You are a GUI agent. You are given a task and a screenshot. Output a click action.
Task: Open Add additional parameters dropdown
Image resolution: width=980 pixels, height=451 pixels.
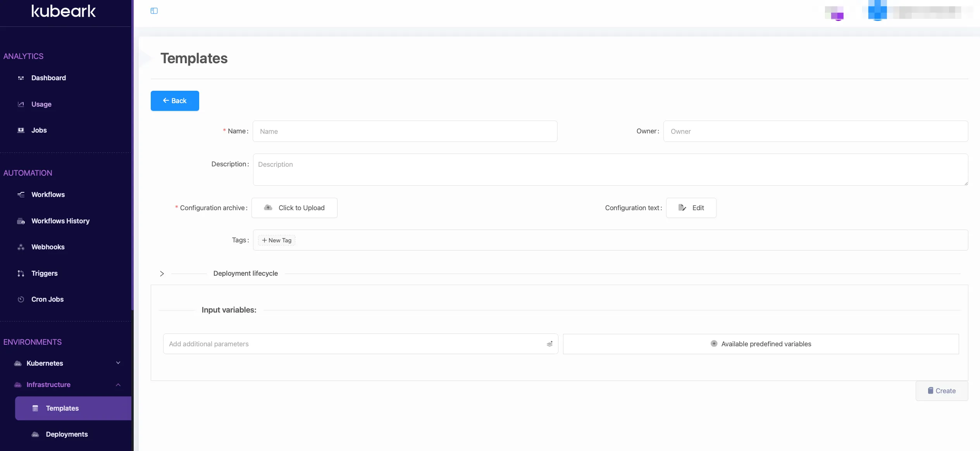pos(360,344)
